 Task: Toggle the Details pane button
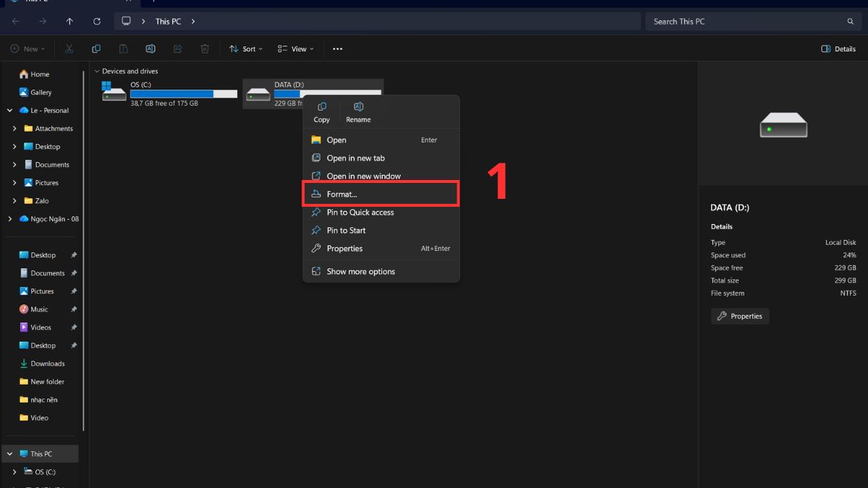(837, 48)
